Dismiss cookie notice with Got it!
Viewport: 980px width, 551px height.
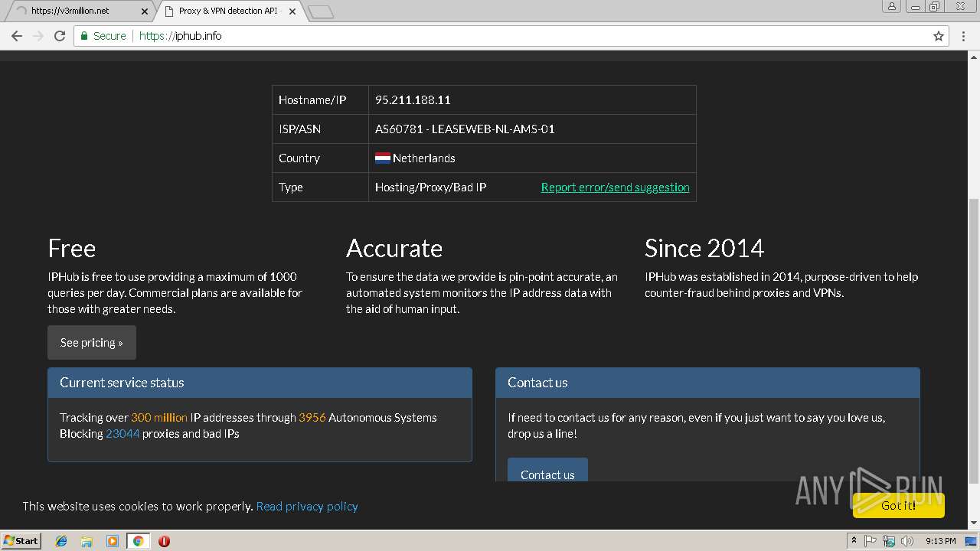point(898,505)
